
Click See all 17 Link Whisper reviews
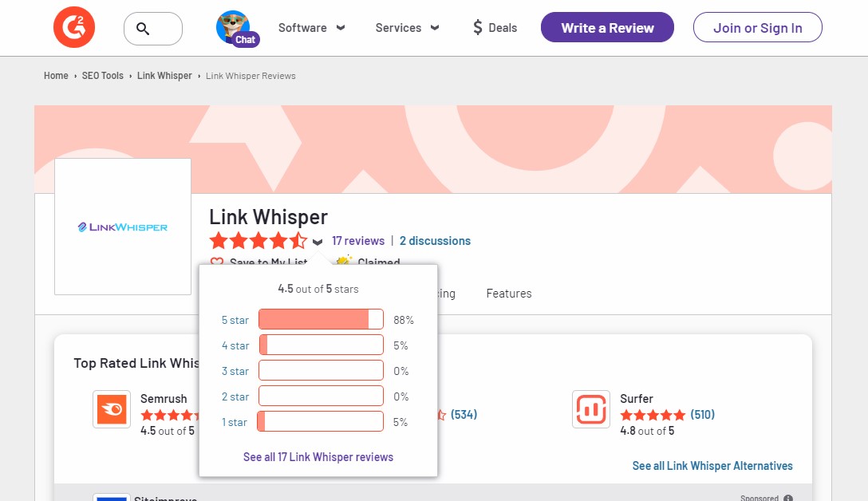318,456
